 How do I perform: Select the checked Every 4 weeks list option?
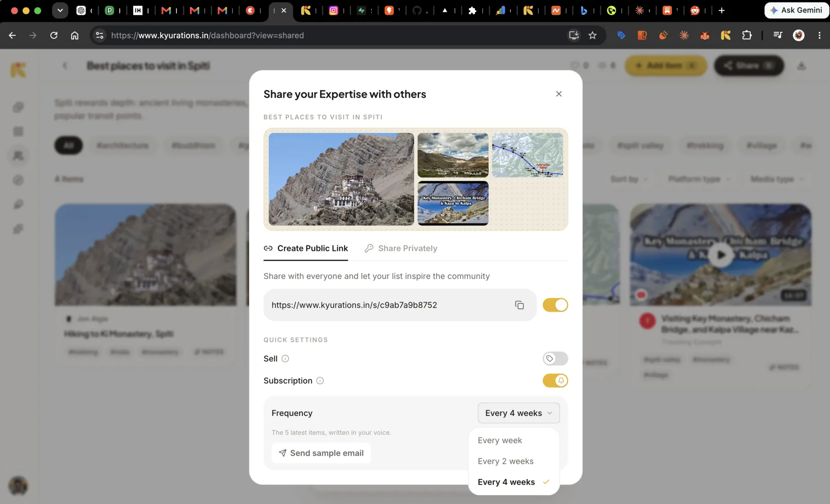coord(514,482)
